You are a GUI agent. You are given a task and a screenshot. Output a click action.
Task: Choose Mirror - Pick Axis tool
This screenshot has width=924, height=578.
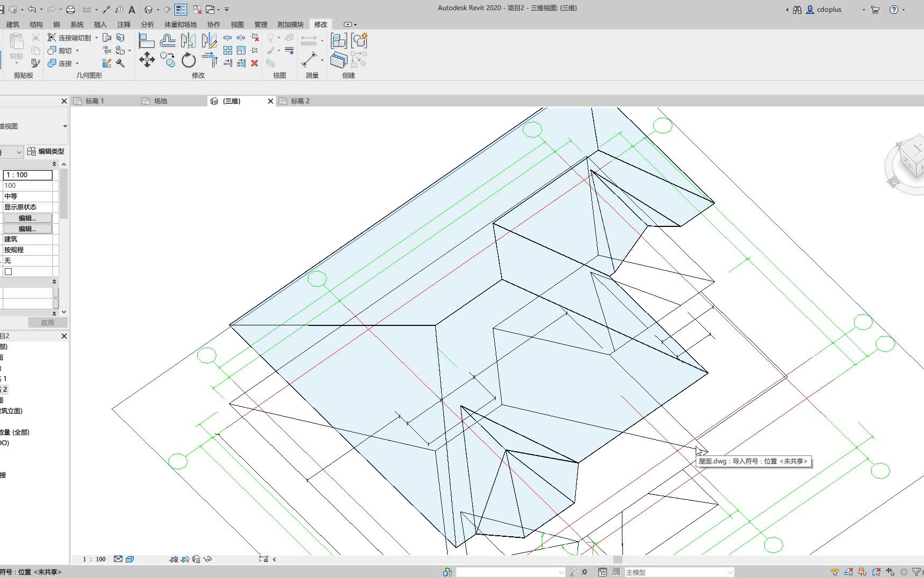[188, 41]
